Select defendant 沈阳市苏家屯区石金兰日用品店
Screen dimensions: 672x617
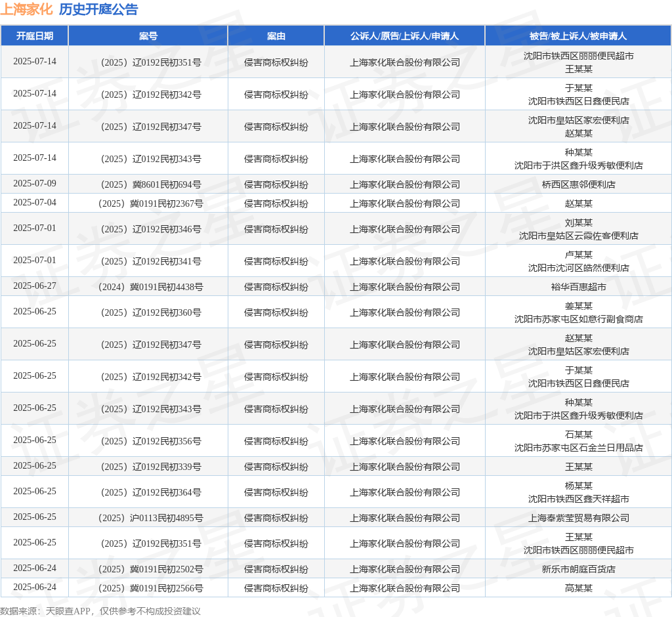578,448
